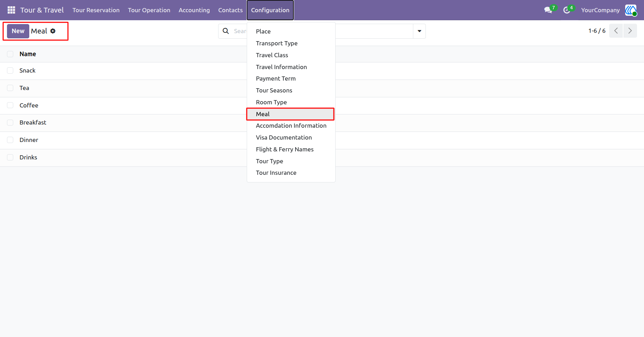
Task: Toggle the select-all checkbox in header
Action: (10, 54)
